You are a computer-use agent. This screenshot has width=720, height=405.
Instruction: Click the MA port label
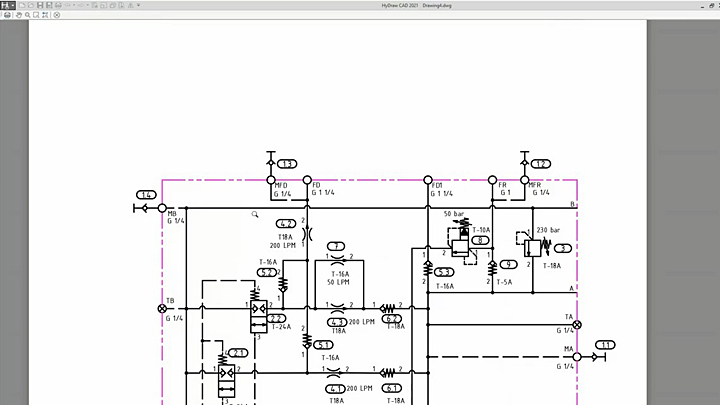click(569, 349)
